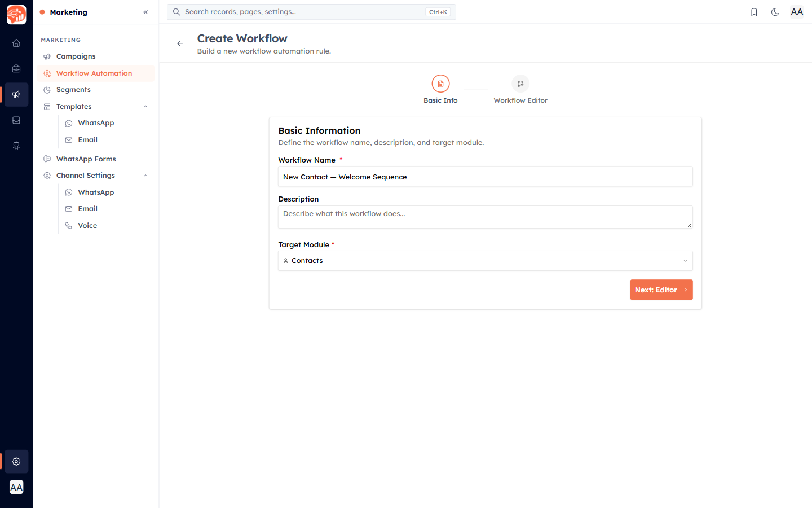The height and width of the screenshot is (508, 812).
Task: Open the Target Module dropdown
Action: [485, 261]
